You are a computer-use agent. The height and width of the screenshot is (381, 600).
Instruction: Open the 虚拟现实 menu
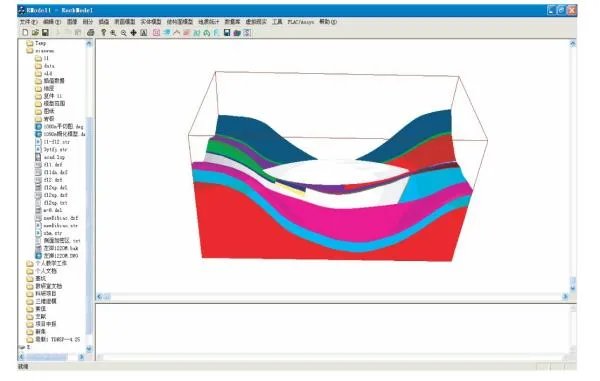[x=256, y=22]
